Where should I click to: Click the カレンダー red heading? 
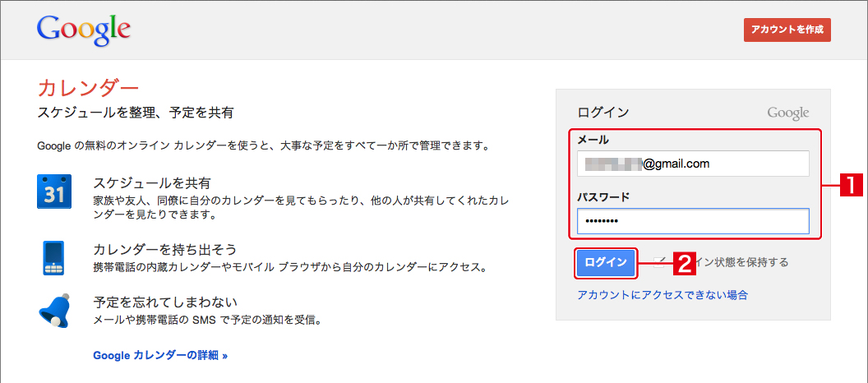(x=88, y=89)
